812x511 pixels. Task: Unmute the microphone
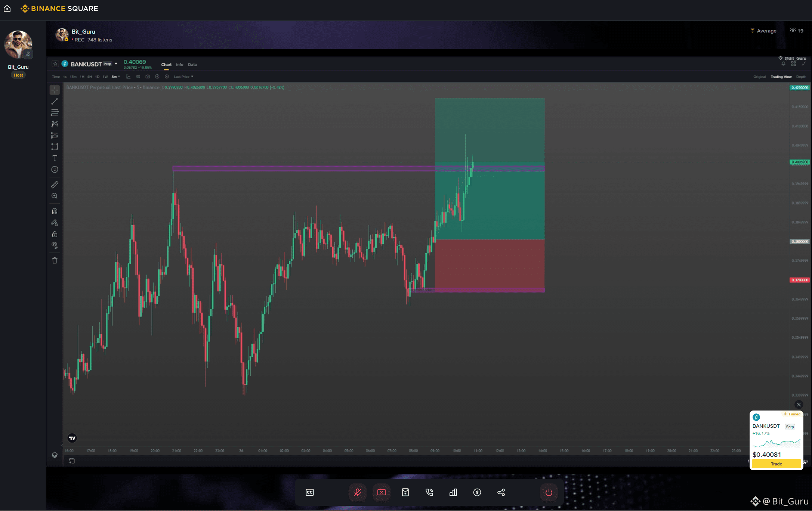(x=358, y=492)
